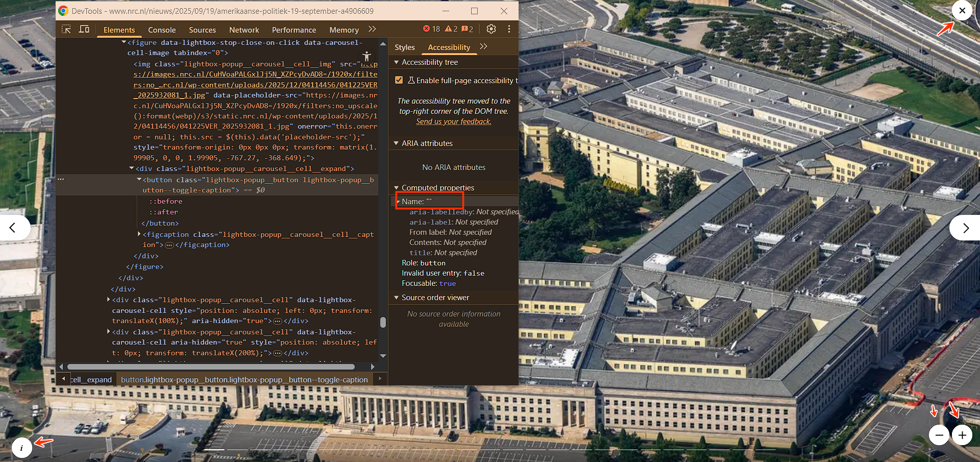This screenshot has height=462, width=980.
Task: Zoom out with the minus button
Action: click(x=939, y=435)
